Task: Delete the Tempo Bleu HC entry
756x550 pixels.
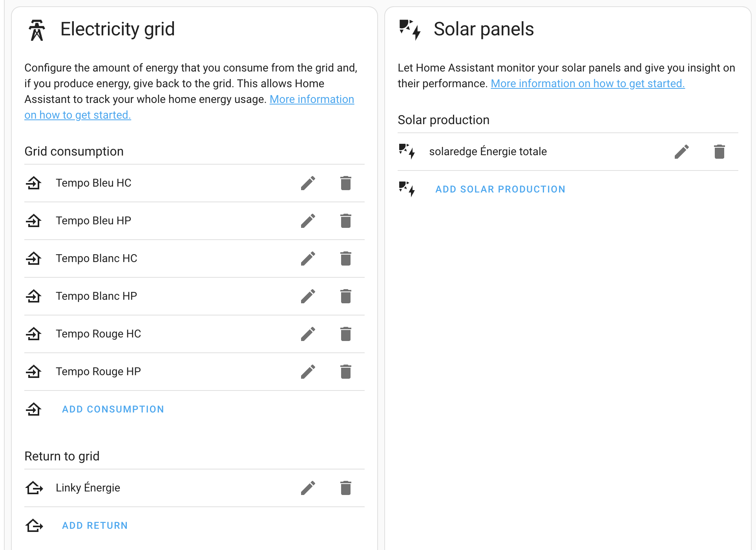Action: (x=345, y=183)
